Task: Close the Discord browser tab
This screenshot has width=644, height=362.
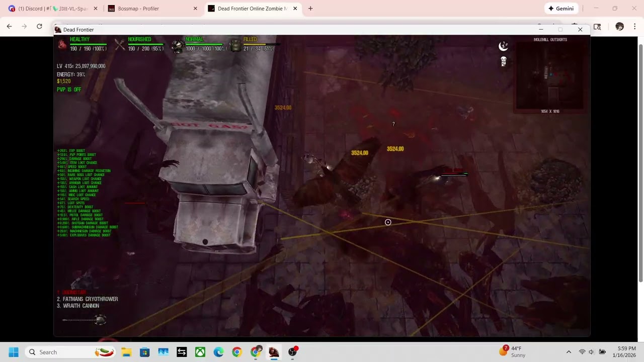Action: pyautogui.click(x=96, y=9)
